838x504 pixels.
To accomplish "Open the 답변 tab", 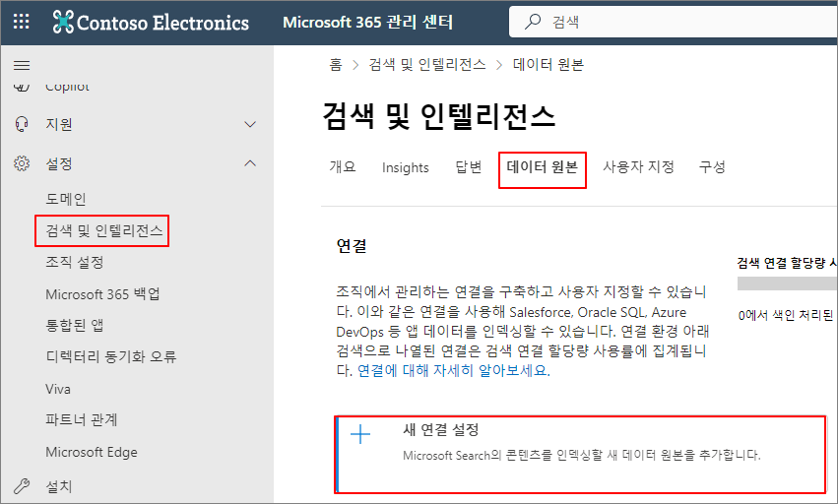I will [469, 166].
